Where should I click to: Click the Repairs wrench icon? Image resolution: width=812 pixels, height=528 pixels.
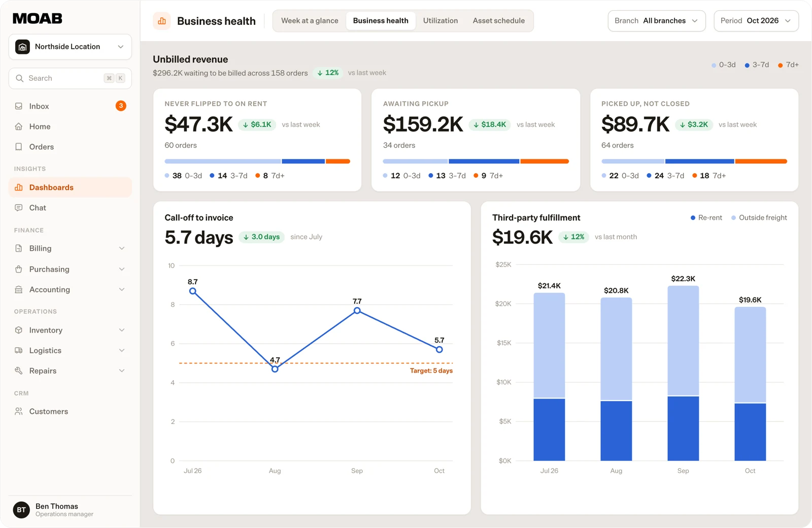click(x=19, y=371)
